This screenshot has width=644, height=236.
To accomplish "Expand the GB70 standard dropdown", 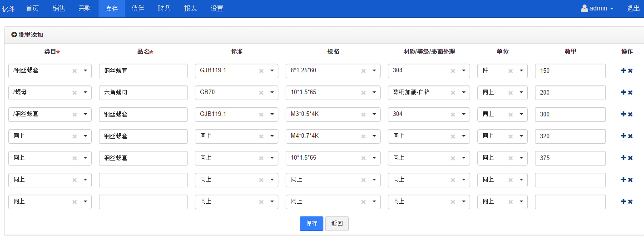I will tap(272, 92).
